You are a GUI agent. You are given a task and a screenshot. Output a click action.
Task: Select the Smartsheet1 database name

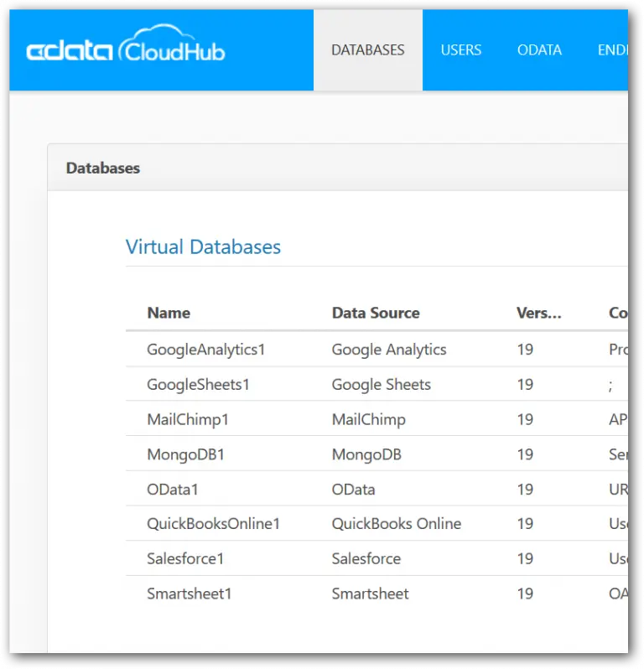[x=189, y=594]
